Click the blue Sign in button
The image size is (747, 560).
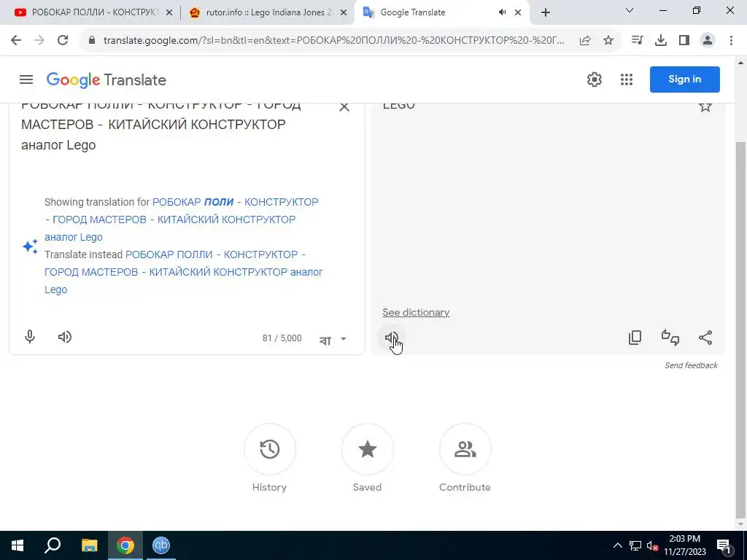tap(684, 79)
